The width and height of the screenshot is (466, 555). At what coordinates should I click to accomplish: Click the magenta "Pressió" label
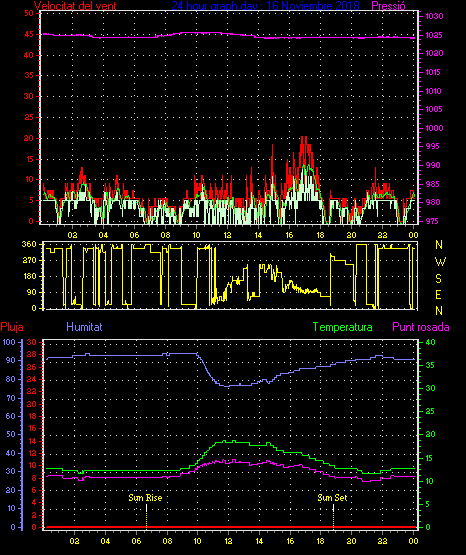tap(388, 5)
